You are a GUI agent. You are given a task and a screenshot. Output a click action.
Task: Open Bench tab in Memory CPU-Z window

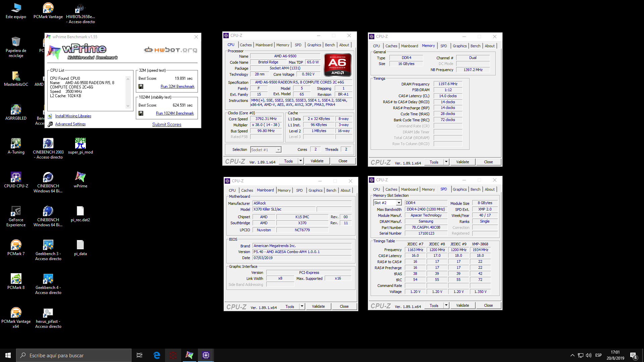(x=475, y=46)
